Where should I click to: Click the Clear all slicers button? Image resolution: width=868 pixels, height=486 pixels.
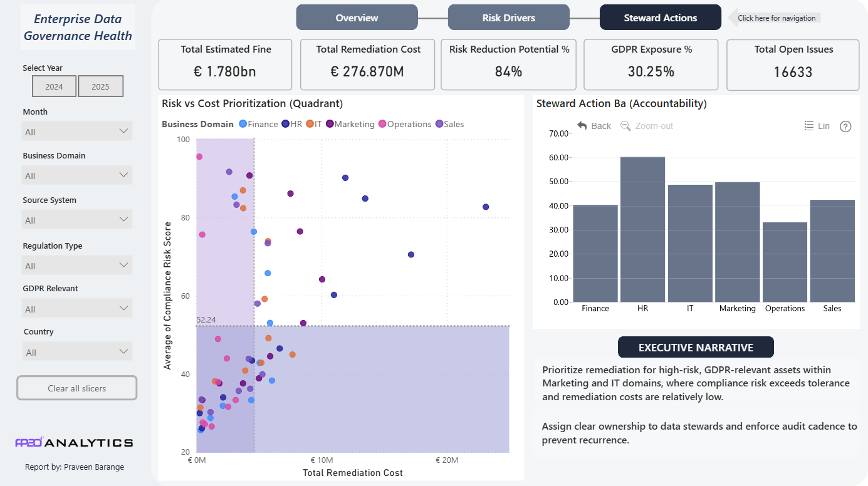click(77, 388)
